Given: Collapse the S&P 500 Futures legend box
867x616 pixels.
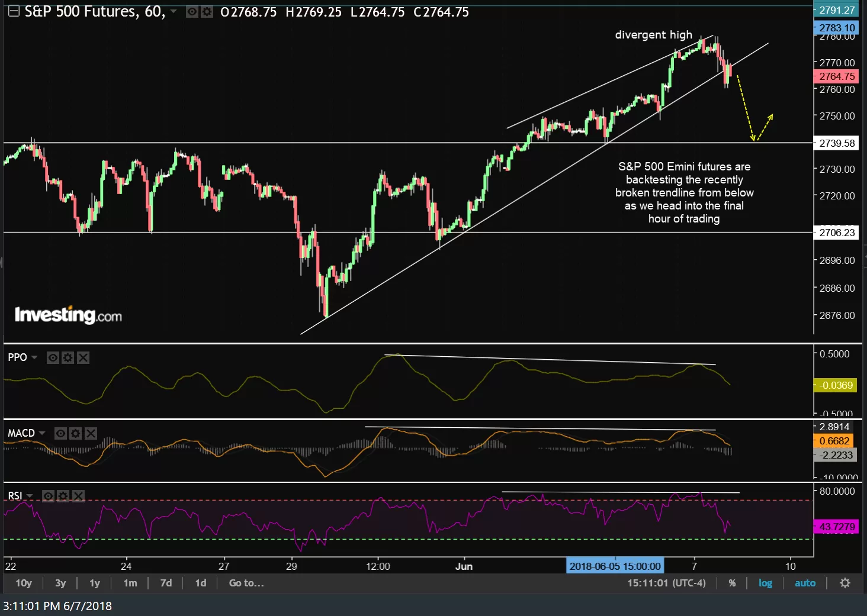Looking at the screenshot, I should (x=14, y=11).
